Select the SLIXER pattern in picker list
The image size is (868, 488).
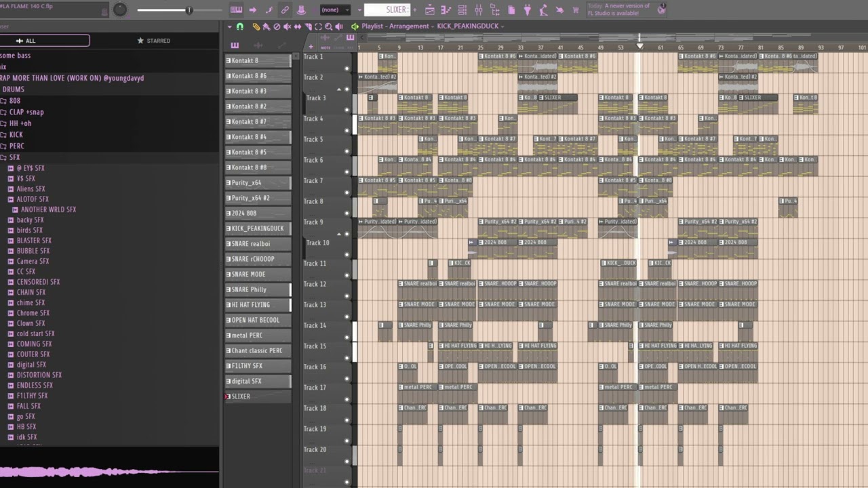click(x=258, y=396)
